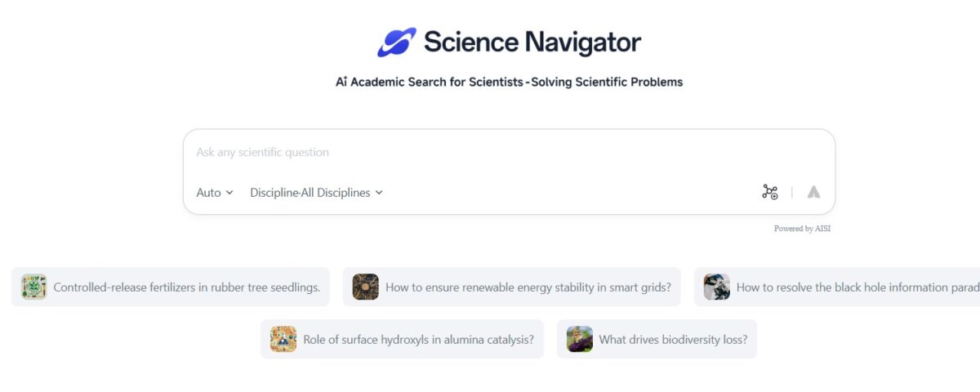Click the send arrow icon
This screenshot has width=980, height=392.
[x=813, y=192]
